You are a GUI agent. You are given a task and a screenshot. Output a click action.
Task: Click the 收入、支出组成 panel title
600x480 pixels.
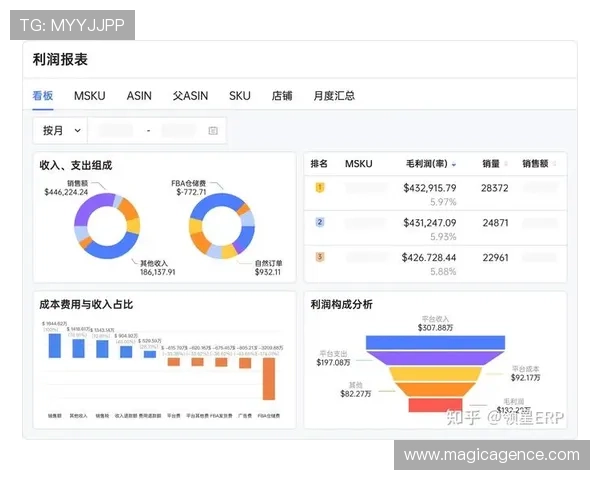pos(76,165)
